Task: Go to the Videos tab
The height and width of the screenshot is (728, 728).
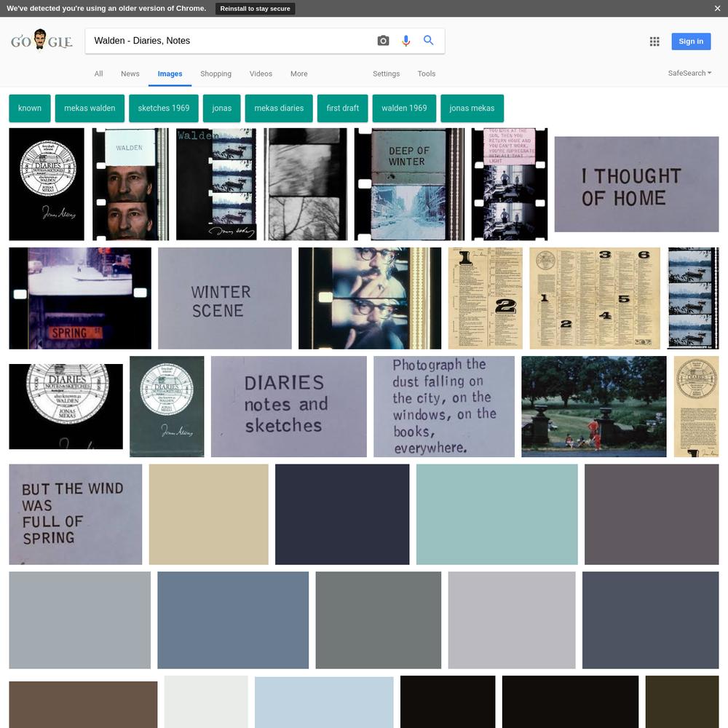Action: 261,74
